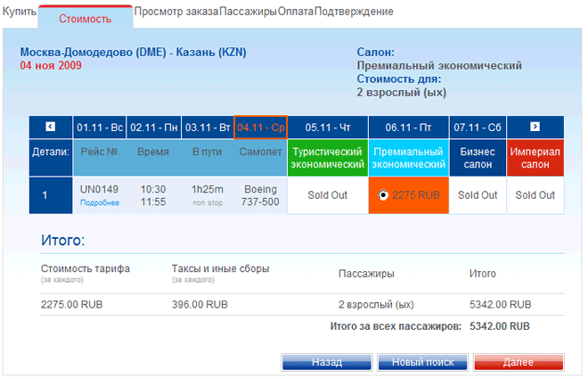Viewport: 588px width, 379px height.
Task: Choose date 06.11 - Пт
Action: (x=408, y=128)
